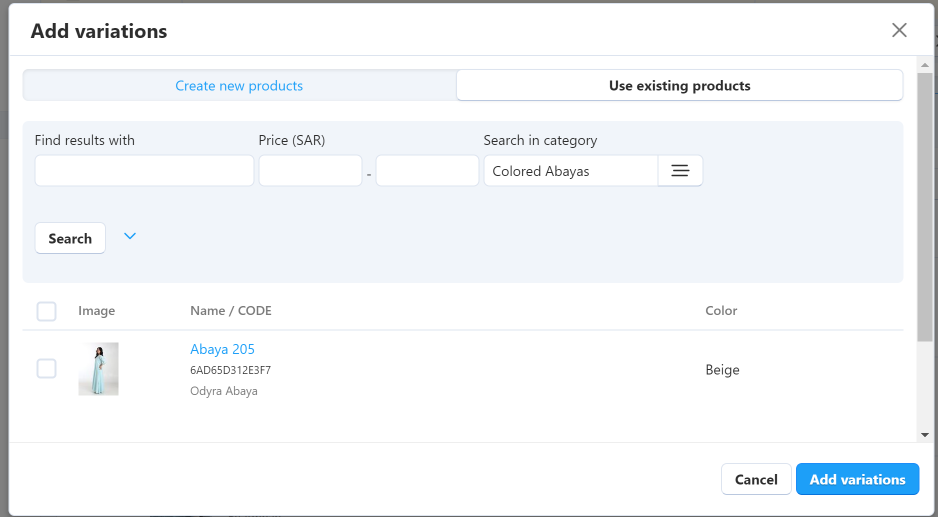Cancel adding variations
The image size is (938, 517).
pyautogui.click(x=756, y=479)
